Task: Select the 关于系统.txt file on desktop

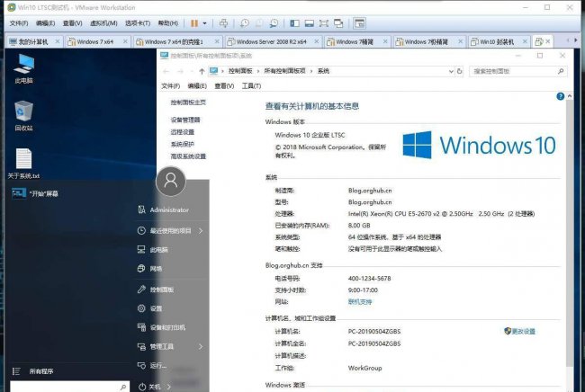Action: (23, 164)
